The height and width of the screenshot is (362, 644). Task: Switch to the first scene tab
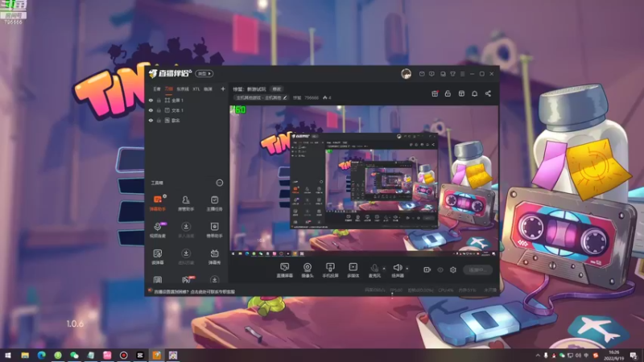157,89
